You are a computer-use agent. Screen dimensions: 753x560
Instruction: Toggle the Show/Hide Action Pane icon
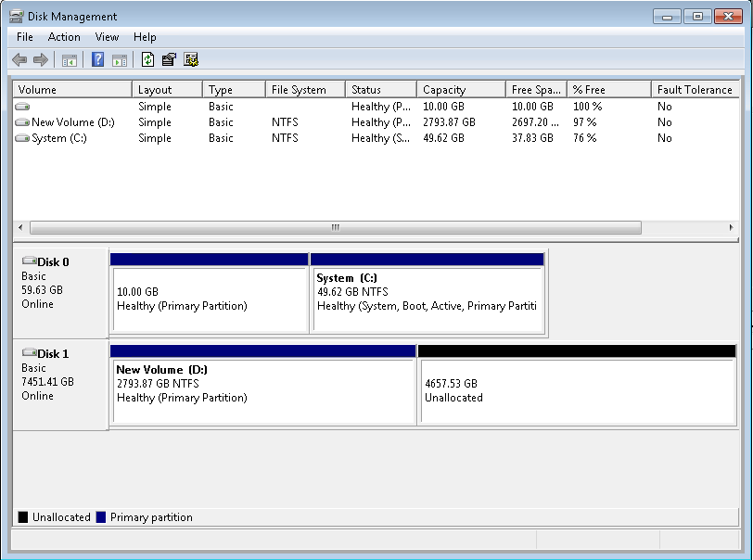[x=119, y=60]
